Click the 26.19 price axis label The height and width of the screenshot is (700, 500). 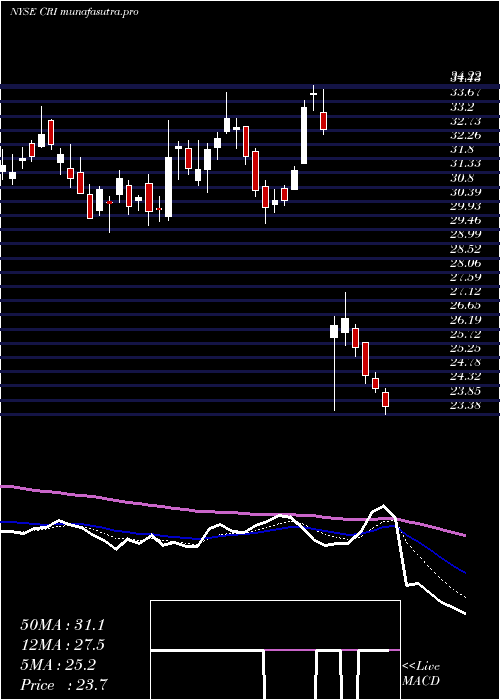[465, 320]
